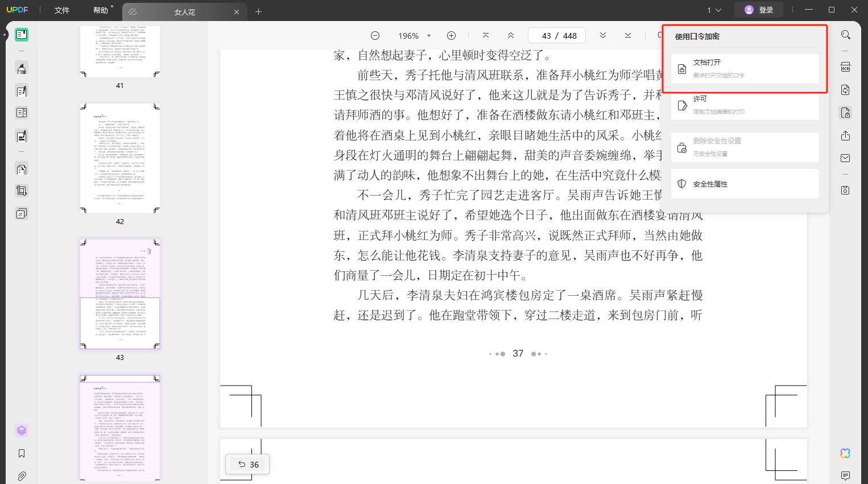
Task: Open the Organize Pages tool
Action: click(x=22, y=169)
